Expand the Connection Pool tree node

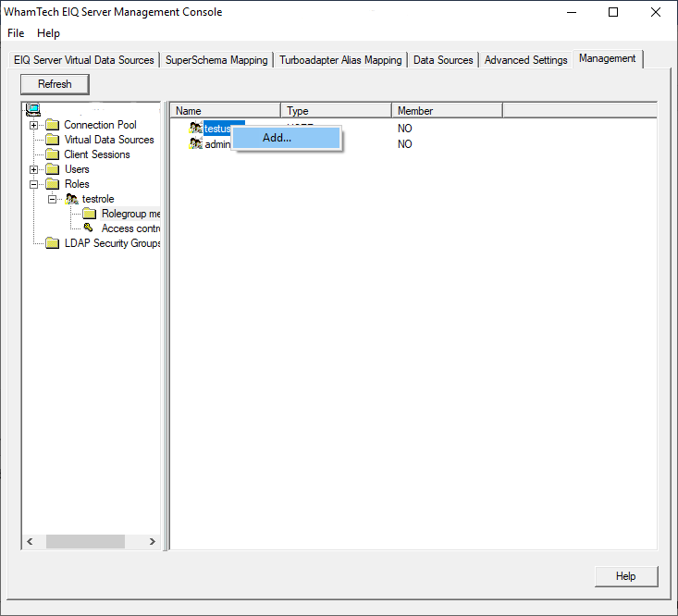point(34,125)
